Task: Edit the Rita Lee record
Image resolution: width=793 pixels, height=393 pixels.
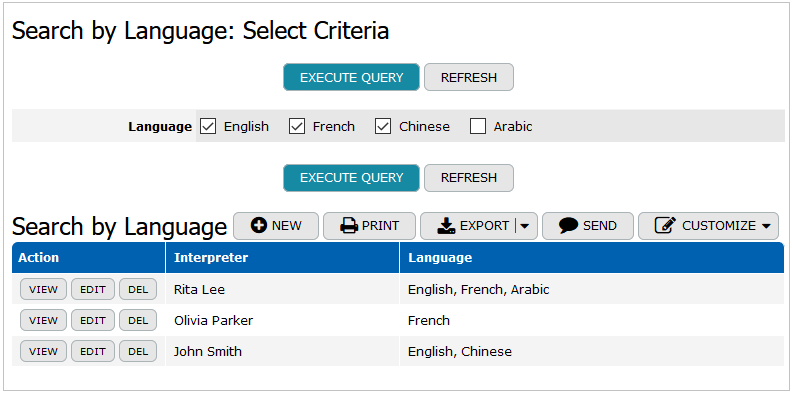Action: click(93, 289)
